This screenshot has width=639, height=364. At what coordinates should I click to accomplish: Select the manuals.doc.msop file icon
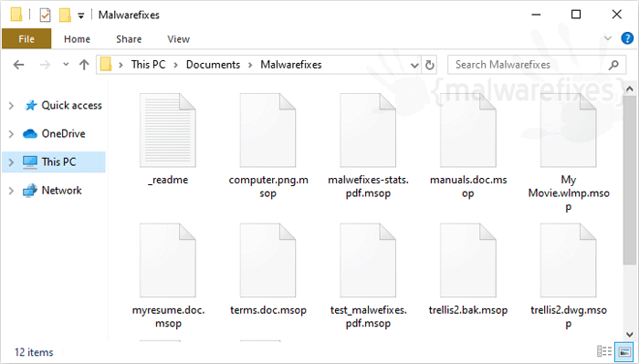click(468, 130)
